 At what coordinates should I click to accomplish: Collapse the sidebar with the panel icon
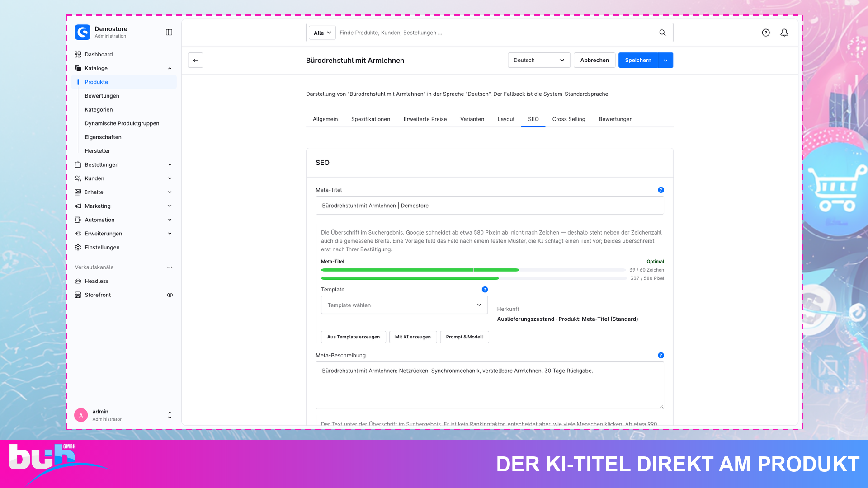pyautogui.click(x=169, y=32)
